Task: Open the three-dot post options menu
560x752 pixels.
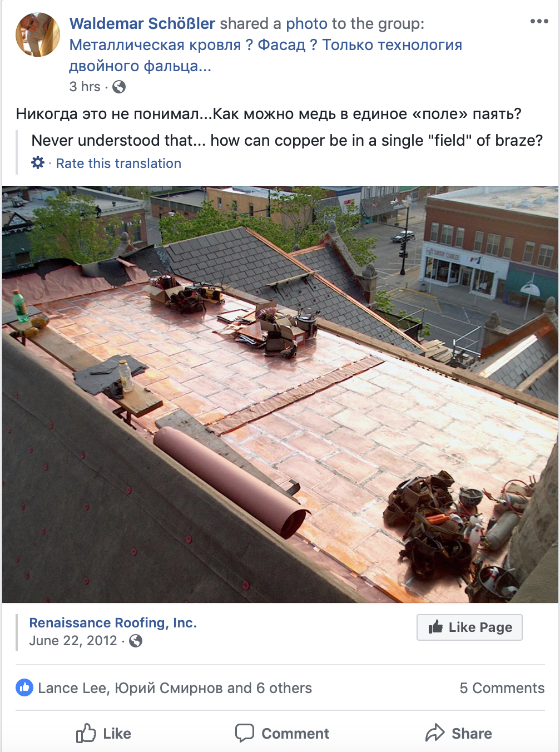Action: click(539, 21)
